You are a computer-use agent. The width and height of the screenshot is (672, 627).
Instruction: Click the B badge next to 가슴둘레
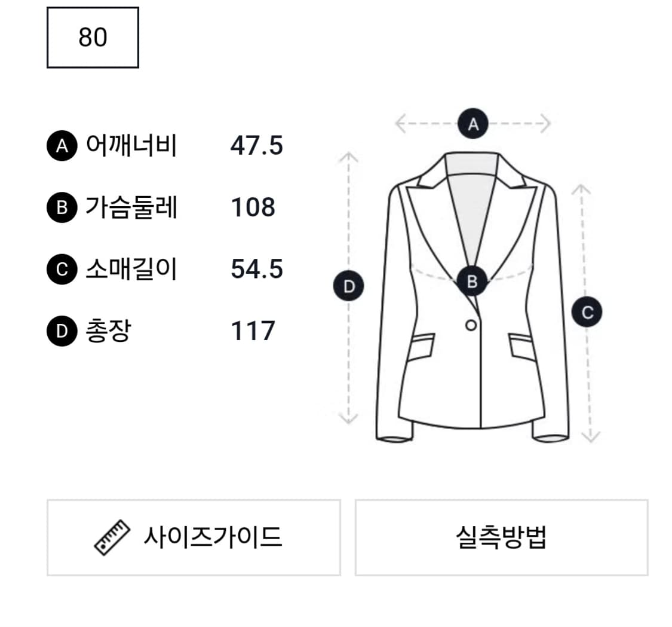(62, 207)
